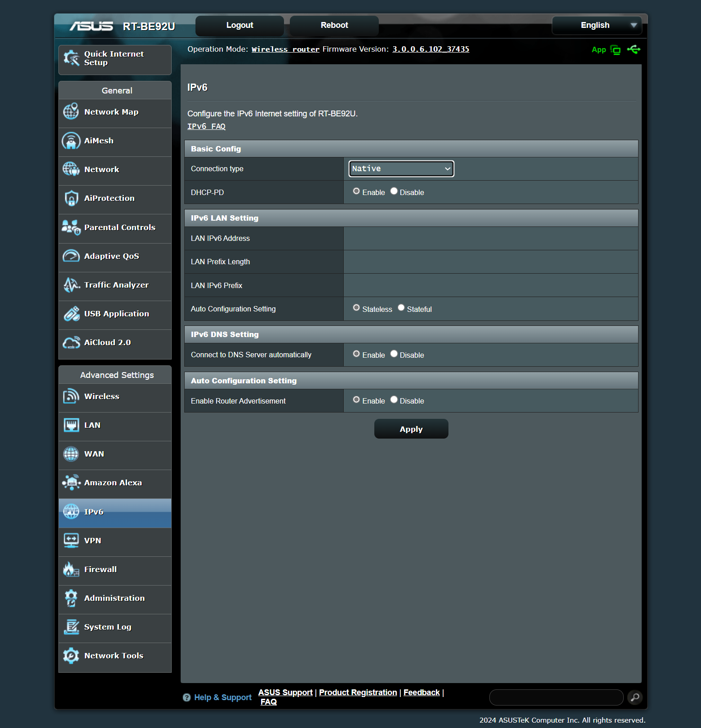Open USB Application icon
The width and height of the screenshot is (701, 728).
click(71, 314)
